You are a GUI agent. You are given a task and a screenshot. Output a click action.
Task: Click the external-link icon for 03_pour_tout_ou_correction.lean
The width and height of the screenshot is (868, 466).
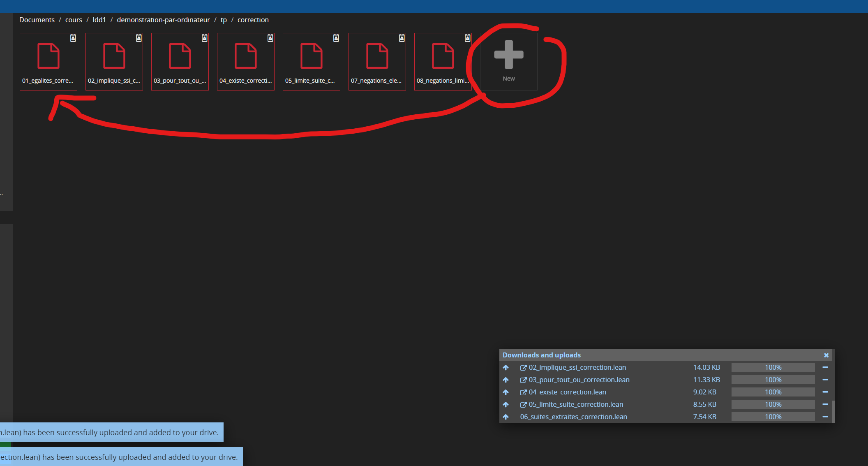coord(524,380)
